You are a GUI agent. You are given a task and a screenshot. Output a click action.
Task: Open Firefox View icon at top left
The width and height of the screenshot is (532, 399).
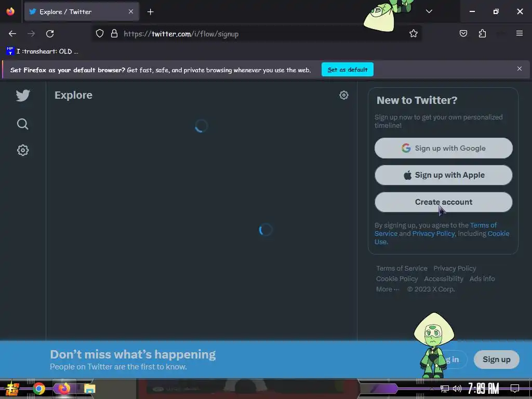pyautogui.click(x=10, y=11)
